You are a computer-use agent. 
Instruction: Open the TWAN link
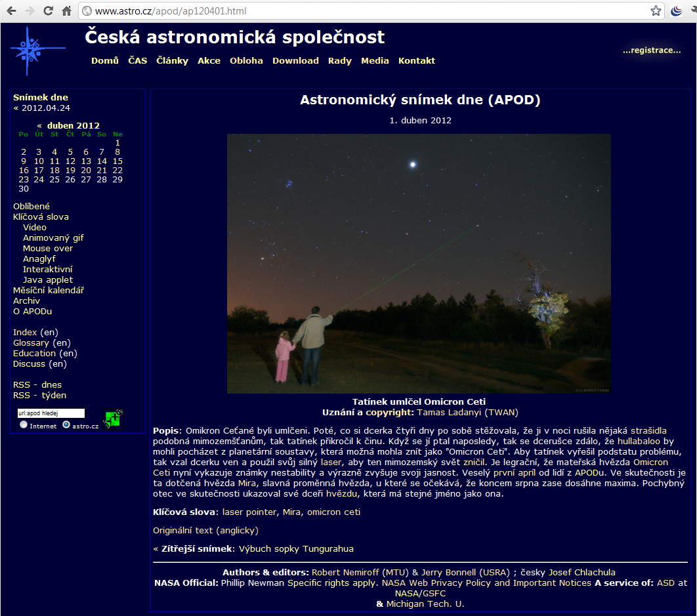[501, 413]
